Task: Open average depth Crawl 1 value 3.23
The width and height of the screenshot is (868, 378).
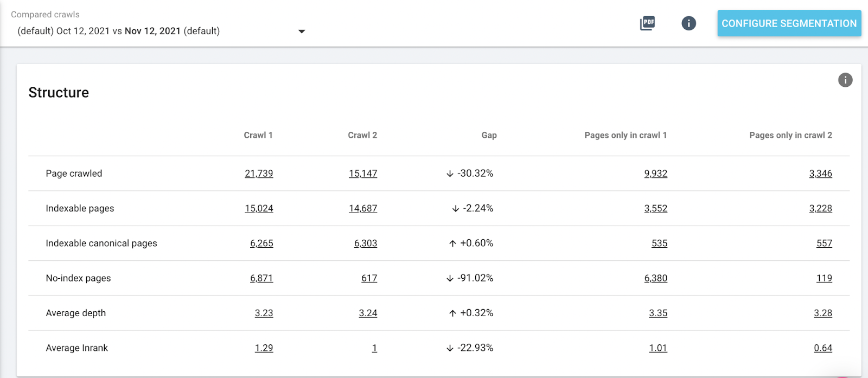Action: click(264, 313)
